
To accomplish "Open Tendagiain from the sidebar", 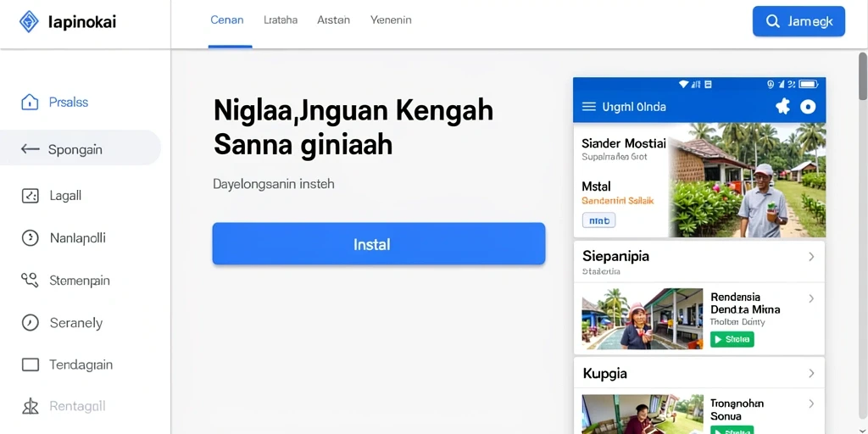I will pyautogui.click(x=81, y=364).
